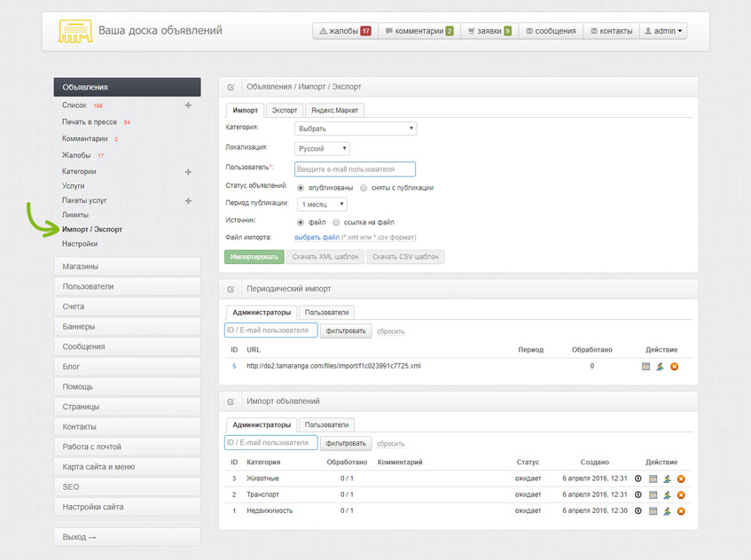751x560 pixels.
Task: Focus the Пользователь e-mail input field
Action: coord(355,169)
